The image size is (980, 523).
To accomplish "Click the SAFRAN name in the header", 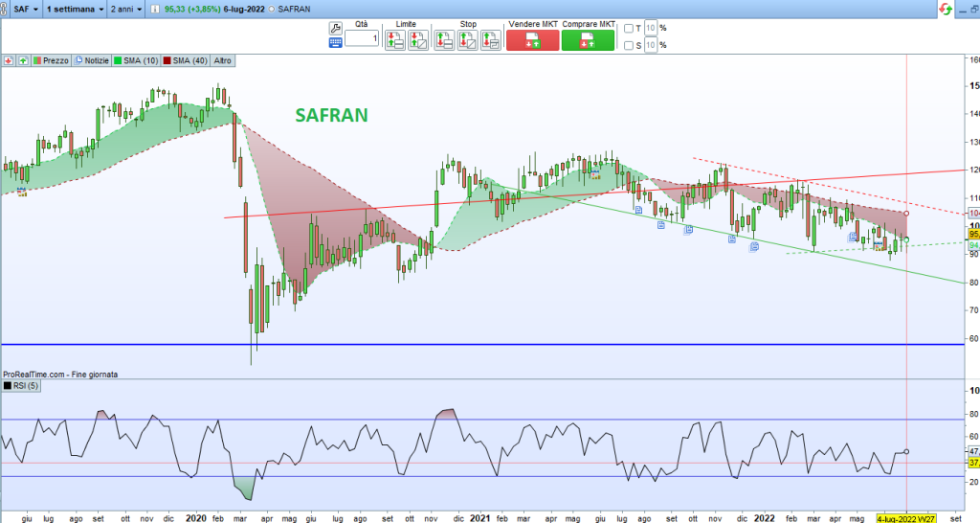I will pos(294,10).
